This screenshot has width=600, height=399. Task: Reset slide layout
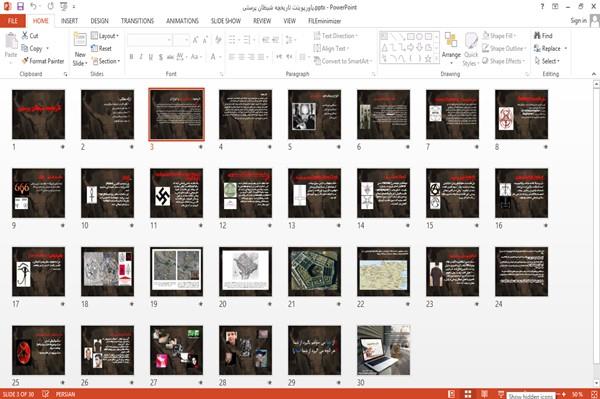tap(101, 48)
